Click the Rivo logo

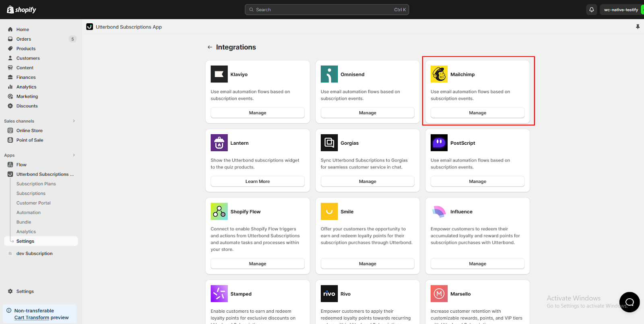pos(329,294)
